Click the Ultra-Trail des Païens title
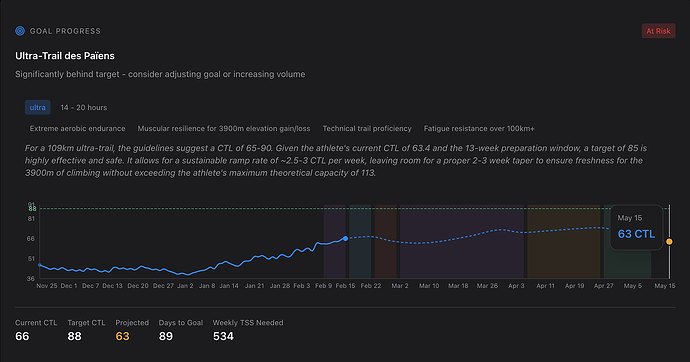This screenshot has width=690, height=362. click(65, 56)
